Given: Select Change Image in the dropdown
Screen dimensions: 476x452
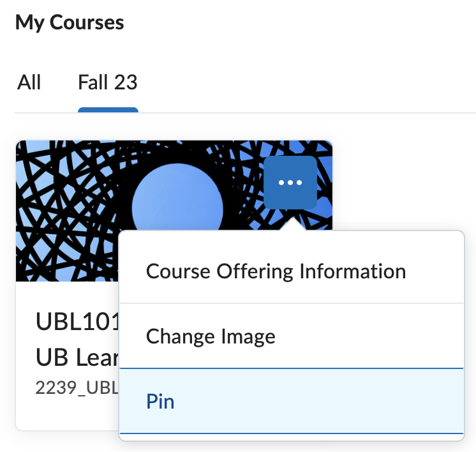Looking at the screenshot, I should 211,336.
